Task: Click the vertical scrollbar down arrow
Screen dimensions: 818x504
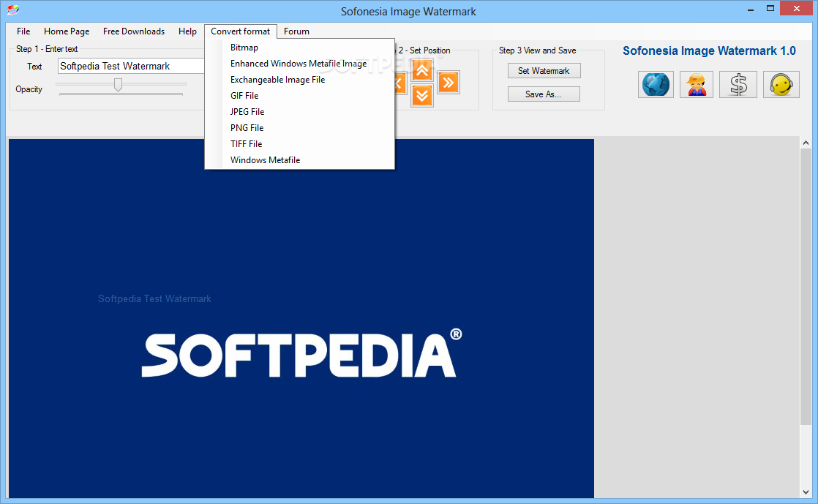Action: (x=806, y=492)
